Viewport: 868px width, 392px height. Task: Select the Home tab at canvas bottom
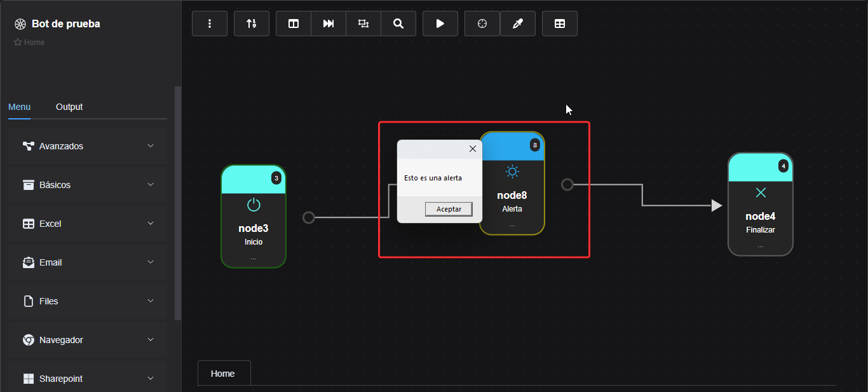click(x=223, y=374)
